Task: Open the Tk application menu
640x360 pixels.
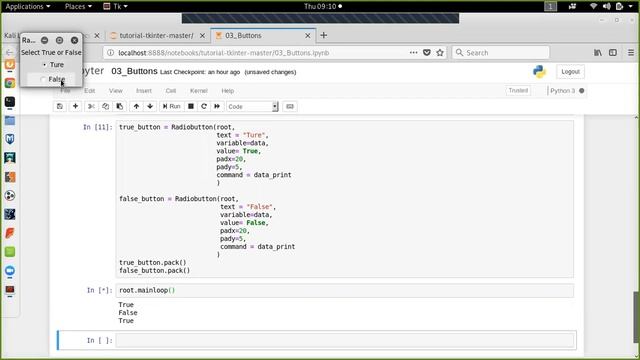Action: coord(116,6)
